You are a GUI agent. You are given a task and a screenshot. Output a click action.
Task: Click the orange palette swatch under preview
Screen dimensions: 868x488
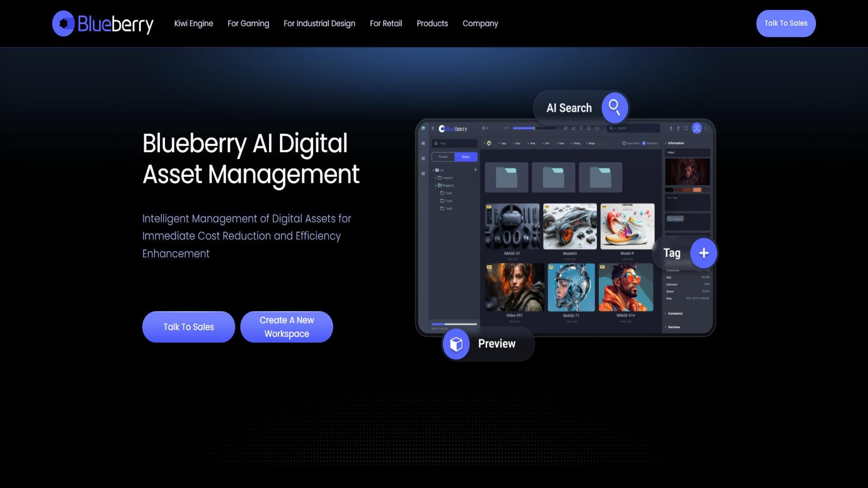click(697, 190)
